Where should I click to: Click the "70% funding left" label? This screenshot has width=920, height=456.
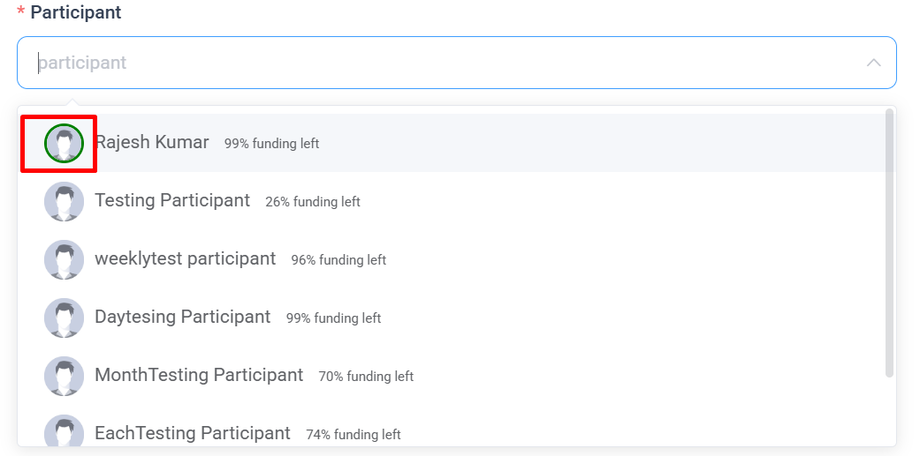click(365, 377)
